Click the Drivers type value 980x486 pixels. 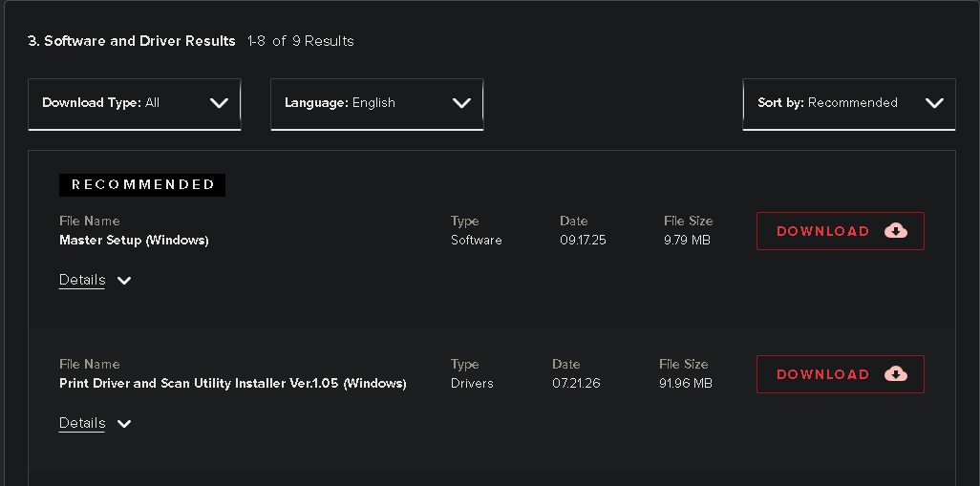[x=472, y=383]
